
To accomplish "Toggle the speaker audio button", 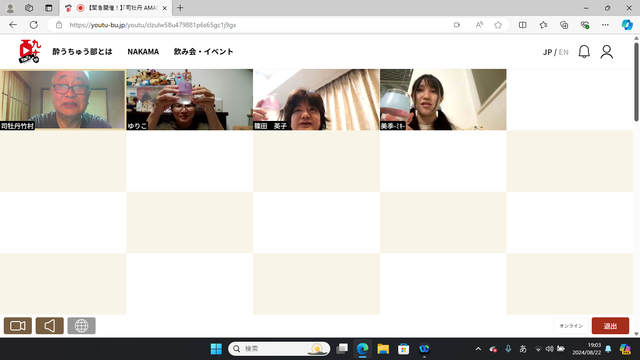I will pos(49,326).
